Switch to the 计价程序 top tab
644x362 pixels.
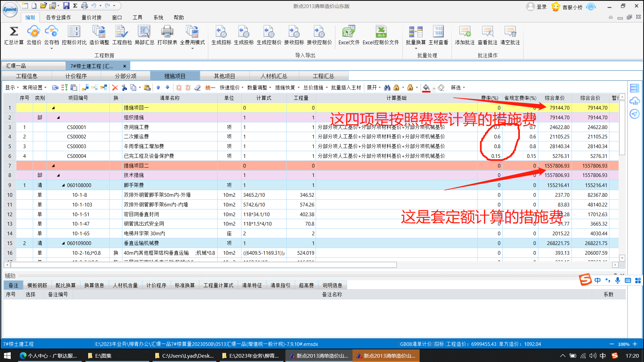pyautogui.click(x=76, y=76)
